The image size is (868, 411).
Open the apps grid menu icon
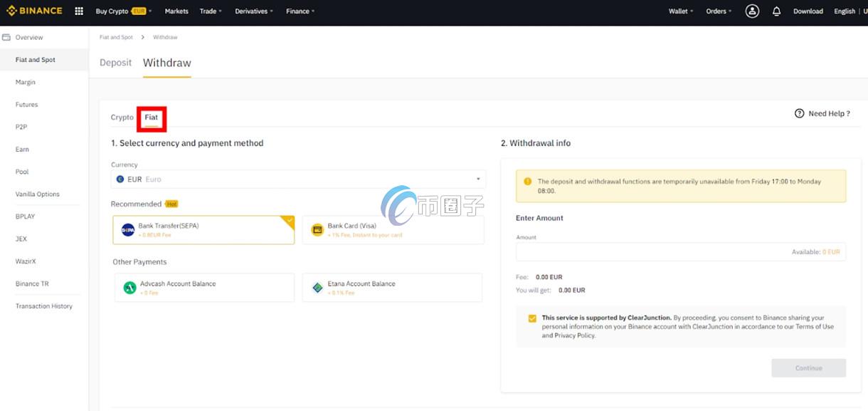click(79, 11)
